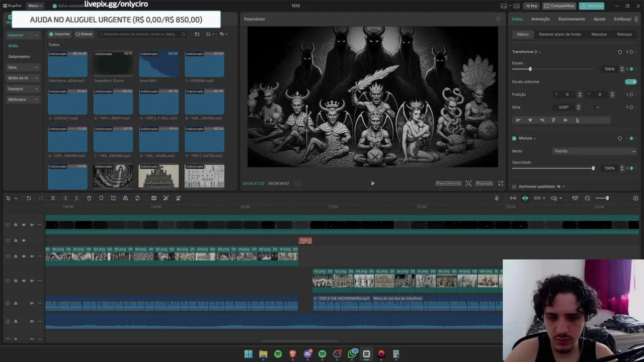
Task: Click the timeline zoom slider
Action: 607,198
